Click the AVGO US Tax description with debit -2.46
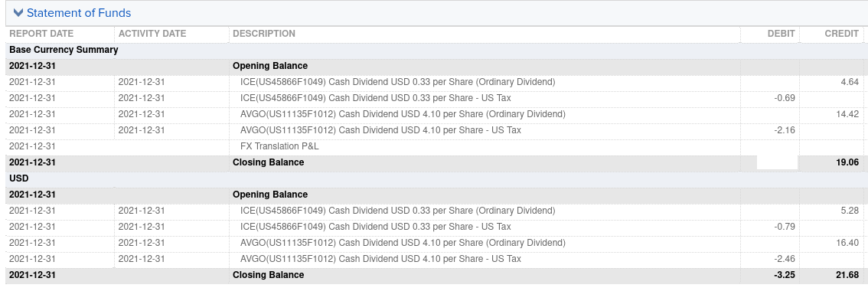The image size is (868, 288). pyautogui.click(x=381, y=259)
